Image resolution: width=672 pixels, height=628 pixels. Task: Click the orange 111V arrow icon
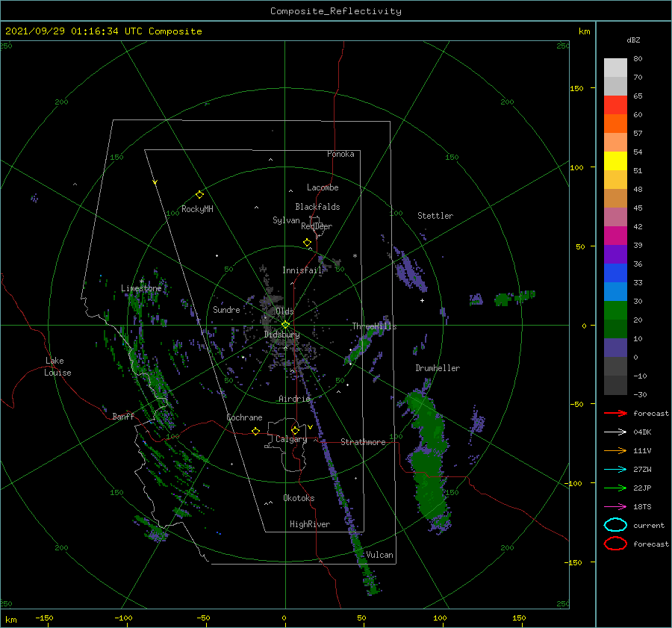coord(615,450)
